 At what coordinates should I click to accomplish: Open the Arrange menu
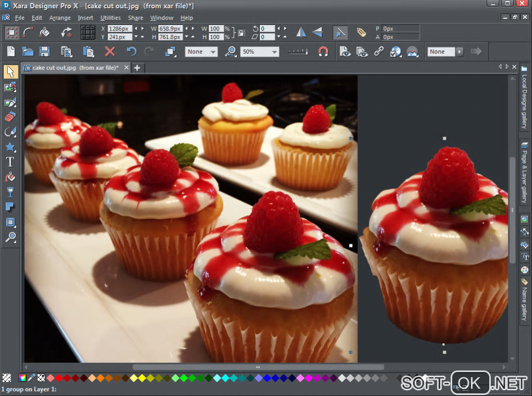(x=59, y=18)
